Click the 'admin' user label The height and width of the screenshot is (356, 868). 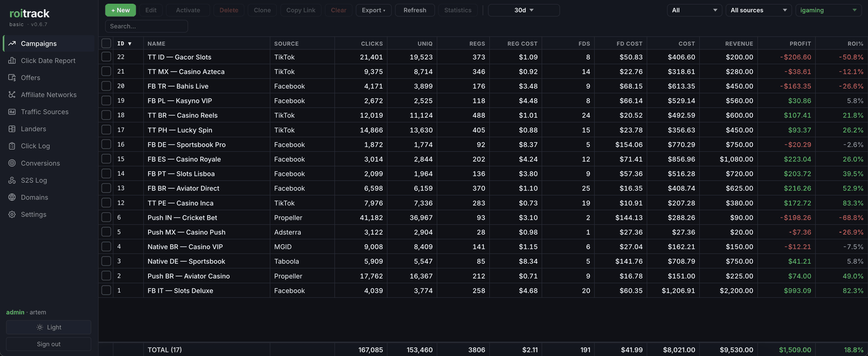[15, 312]
